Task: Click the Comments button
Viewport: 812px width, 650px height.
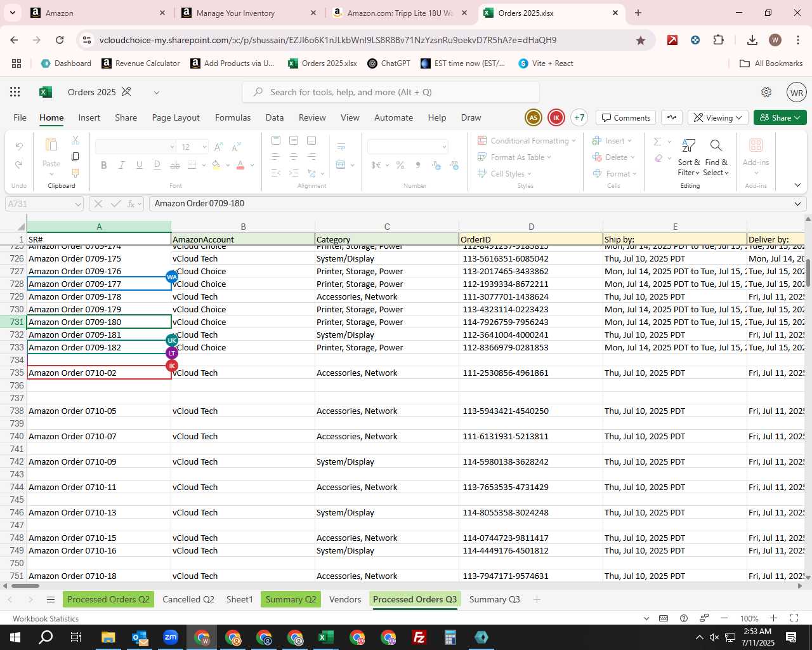Action: coord(625,117)
